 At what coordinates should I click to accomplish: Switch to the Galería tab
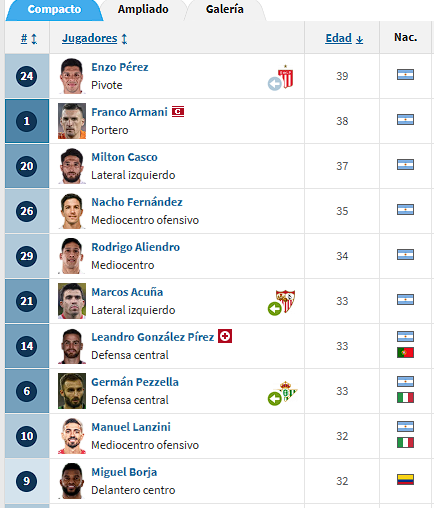pos(225,9)
